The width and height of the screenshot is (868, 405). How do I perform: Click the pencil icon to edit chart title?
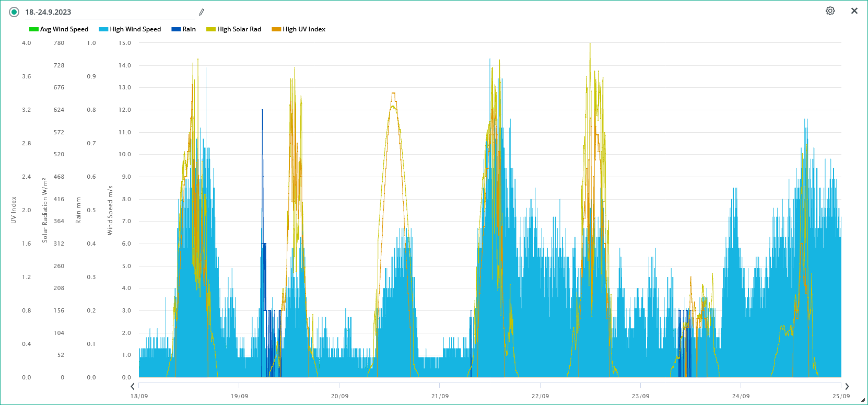[202, 12]
